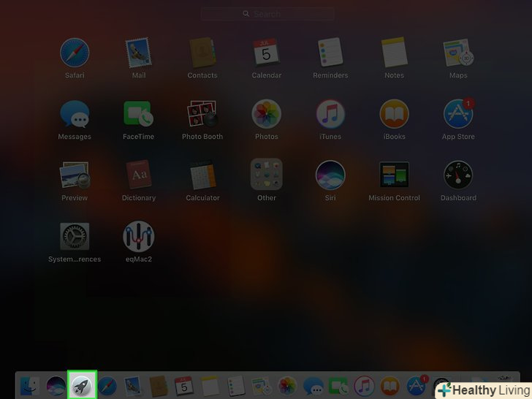This screenshot has width=532, height=399.
Task: Click the Reminders list icon in Dock
Action: (236, 386)
